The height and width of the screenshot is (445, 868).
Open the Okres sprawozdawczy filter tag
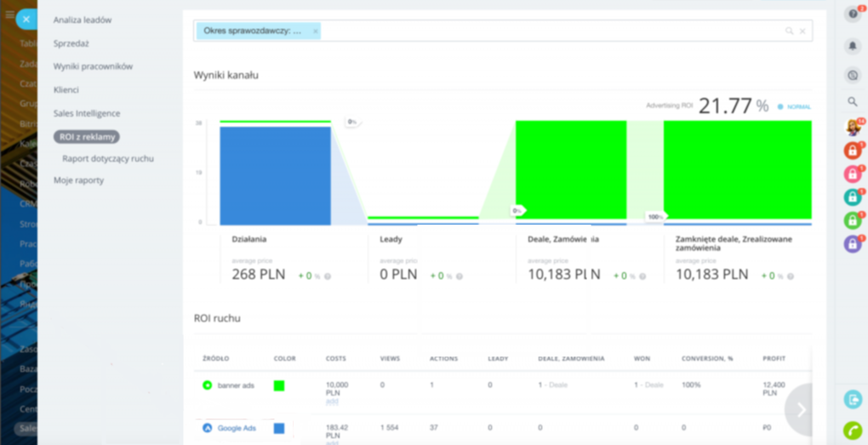click(x=252, y=31)
